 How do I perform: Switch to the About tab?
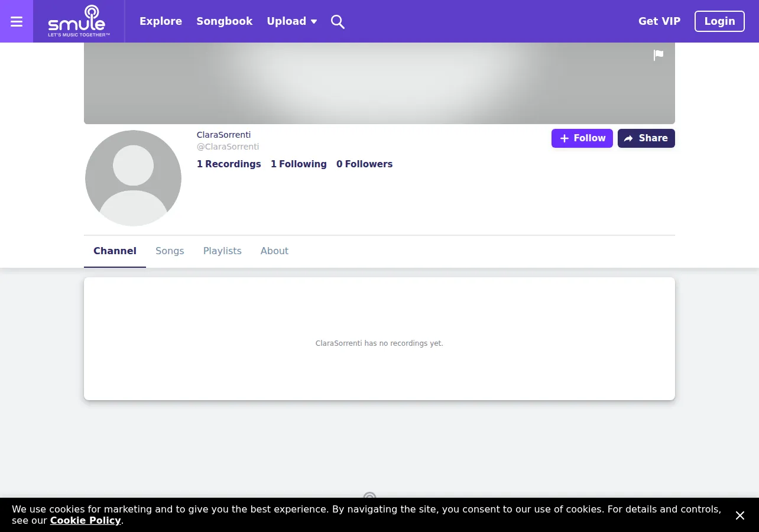pos(274,251)
